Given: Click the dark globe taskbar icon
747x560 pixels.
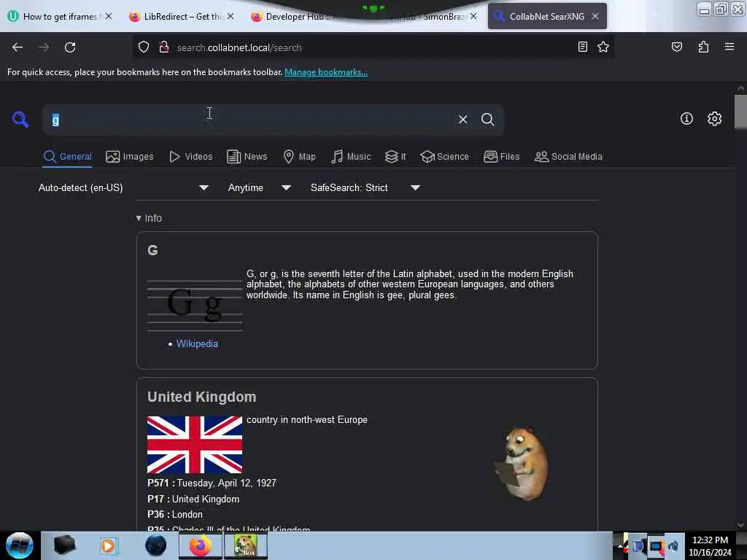Looking at the screenshot, I should 155,545.
